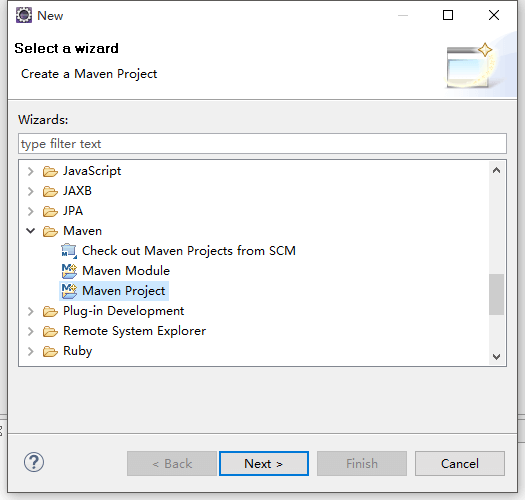Collapse the Maven category
Screen dimensions: 525x500
pos(30,231)
